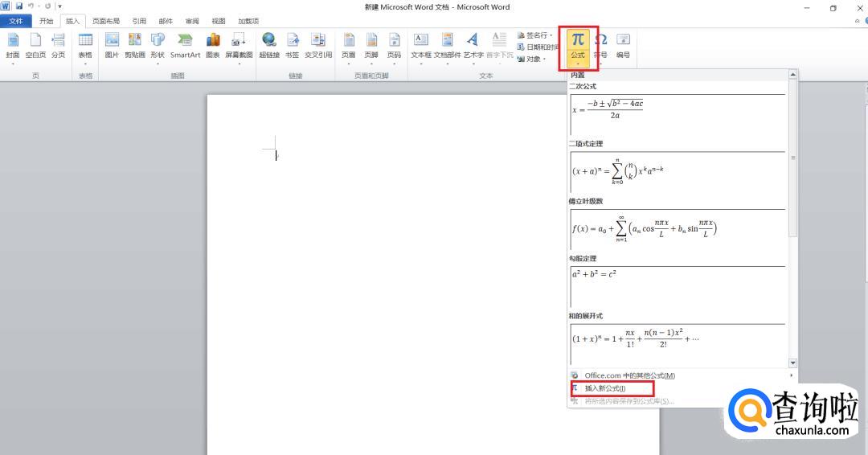Click equation gallery scroll-up arrow
This screenshot has height=455, width=868.
click(792, 74)
